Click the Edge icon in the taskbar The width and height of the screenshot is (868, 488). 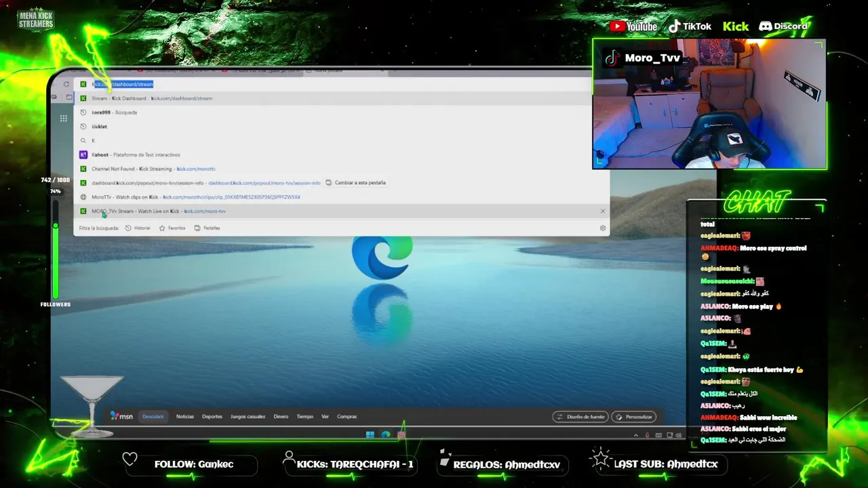pos(386,434)
